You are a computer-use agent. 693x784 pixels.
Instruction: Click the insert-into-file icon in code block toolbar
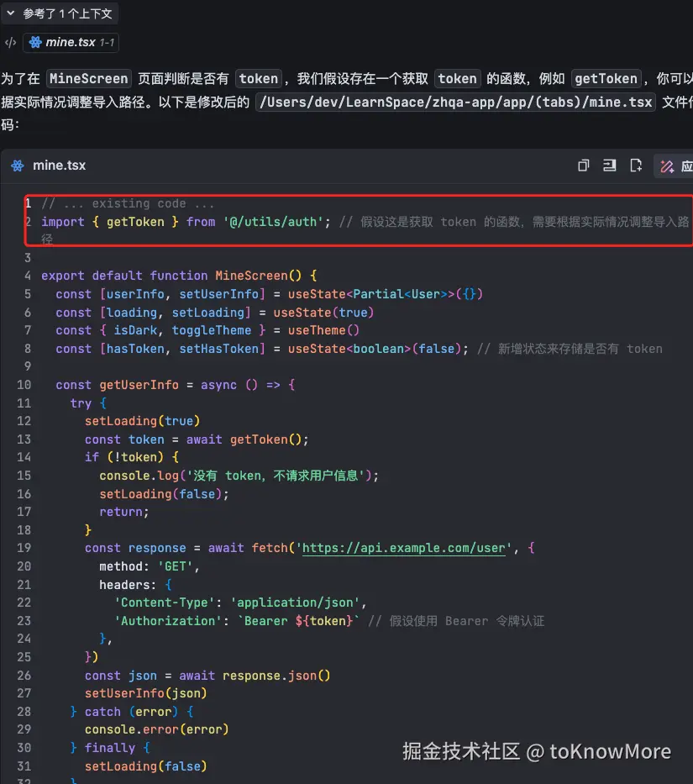(610, 166)
